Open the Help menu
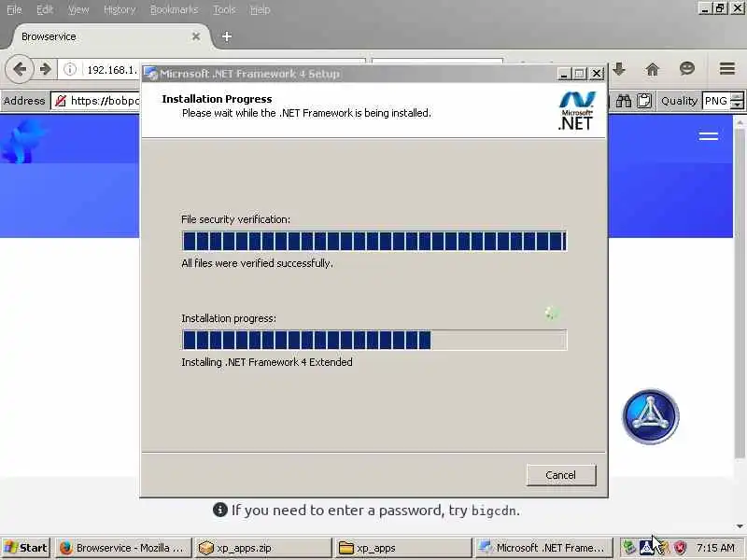 261,9
